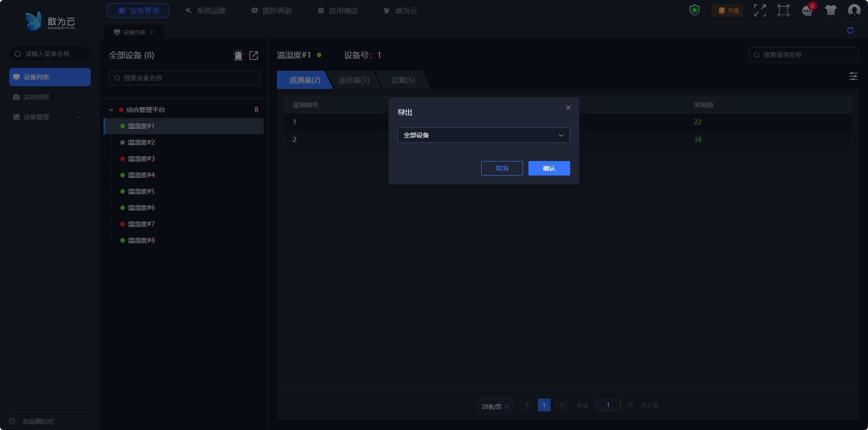Go to next page with the right arrow
This screenshot has width=868, height=430.
(562, 405)
